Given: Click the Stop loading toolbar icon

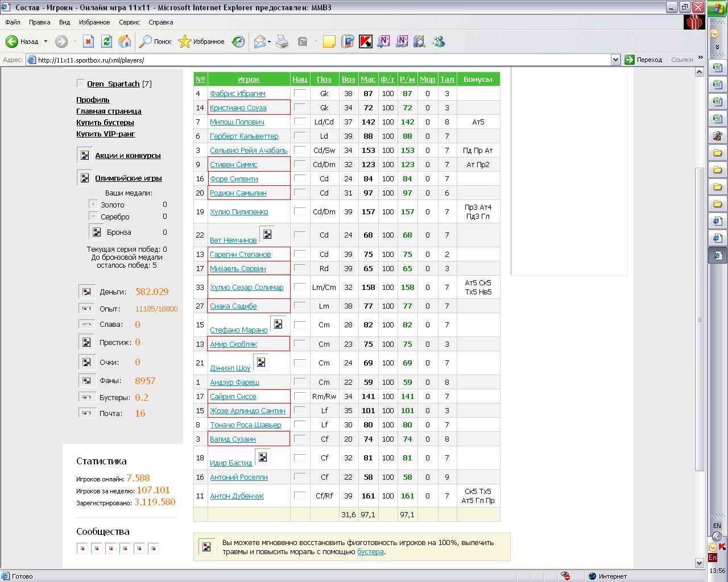Looking at the screenshot, I should (x=88, y=41).
